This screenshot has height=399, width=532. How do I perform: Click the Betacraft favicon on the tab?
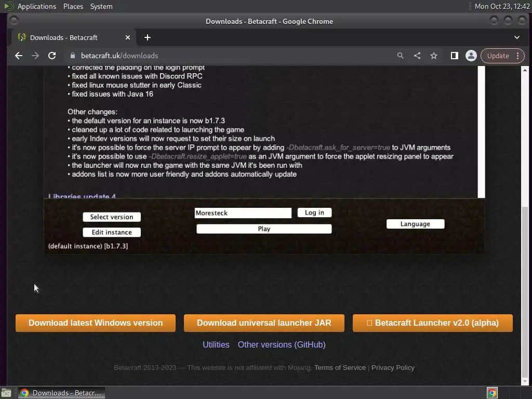pos(21,37)
